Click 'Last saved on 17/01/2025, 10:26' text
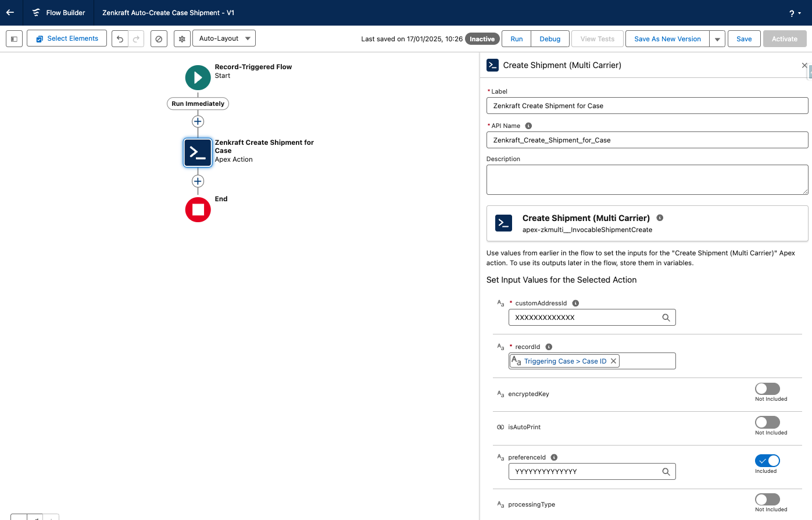812x520 pixels. click(412, 39)
